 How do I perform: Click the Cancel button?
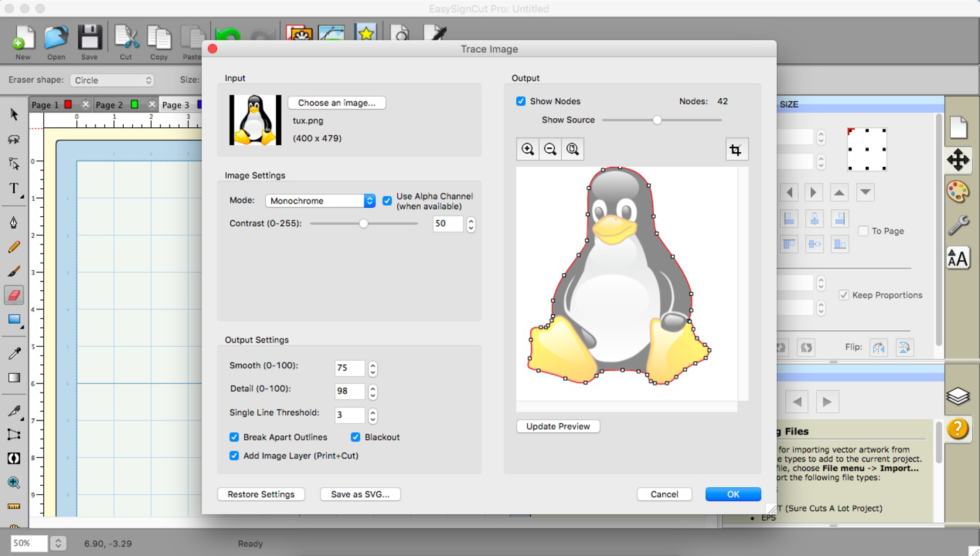(664, 494)
